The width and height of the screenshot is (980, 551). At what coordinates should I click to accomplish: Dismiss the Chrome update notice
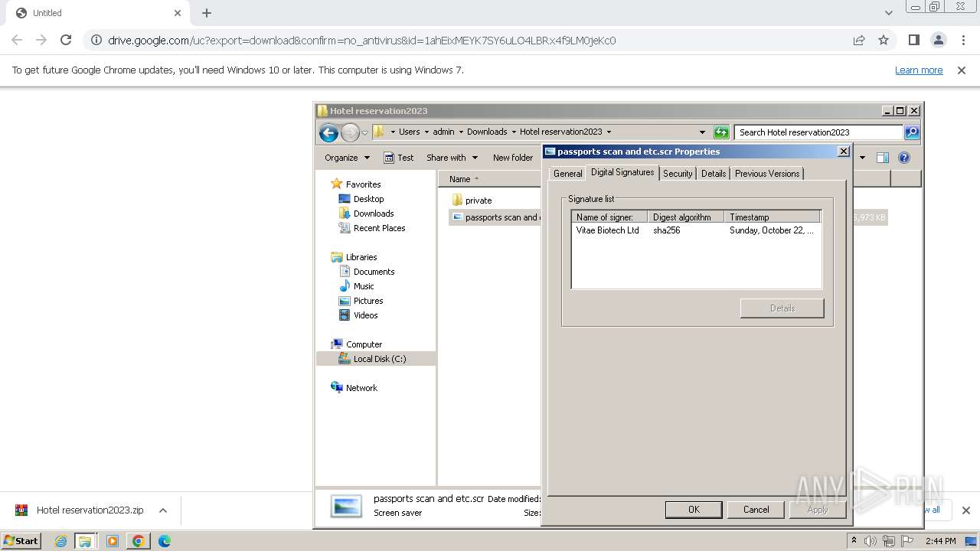962,70
